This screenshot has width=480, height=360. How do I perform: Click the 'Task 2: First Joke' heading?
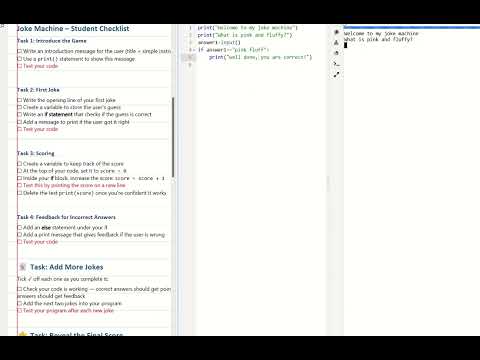(38, 90)
